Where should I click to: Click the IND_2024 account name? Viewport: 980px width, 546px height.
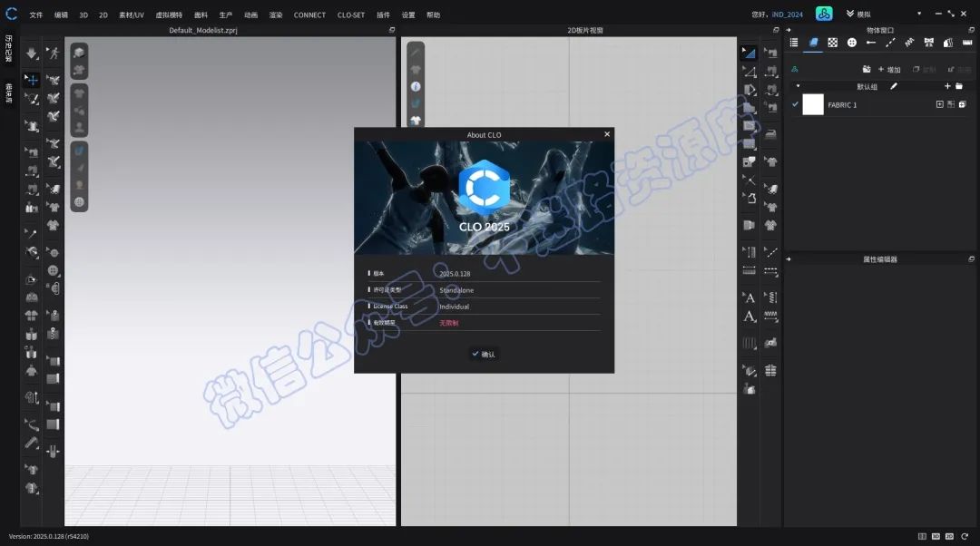pos(787,15)
